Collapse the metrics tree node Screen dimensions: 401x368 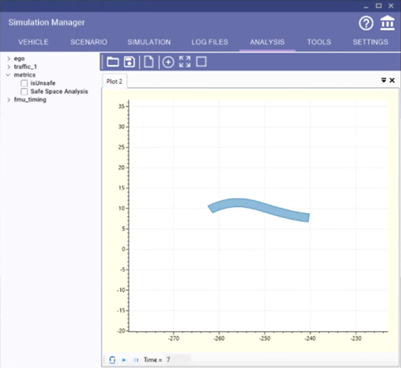pos(8,75)
